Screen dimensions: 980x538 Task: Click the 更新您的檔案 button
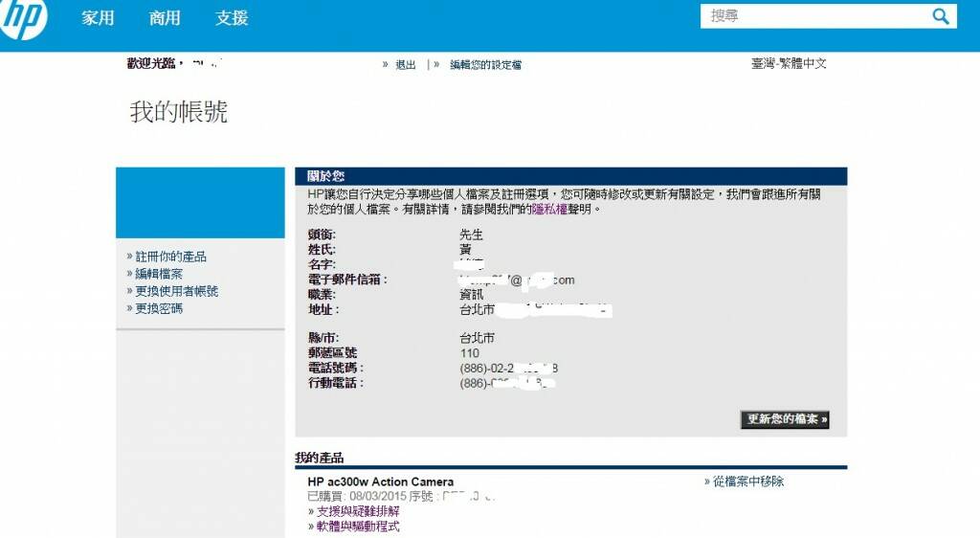tap(785, 419)
